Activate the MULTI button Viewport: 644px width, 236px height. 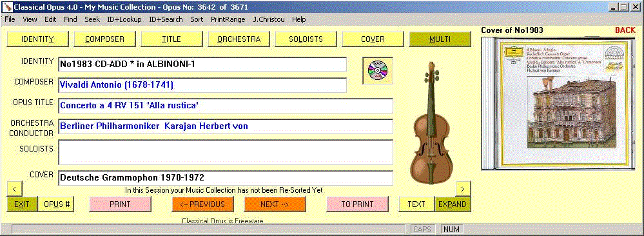[x=440, y=39]
